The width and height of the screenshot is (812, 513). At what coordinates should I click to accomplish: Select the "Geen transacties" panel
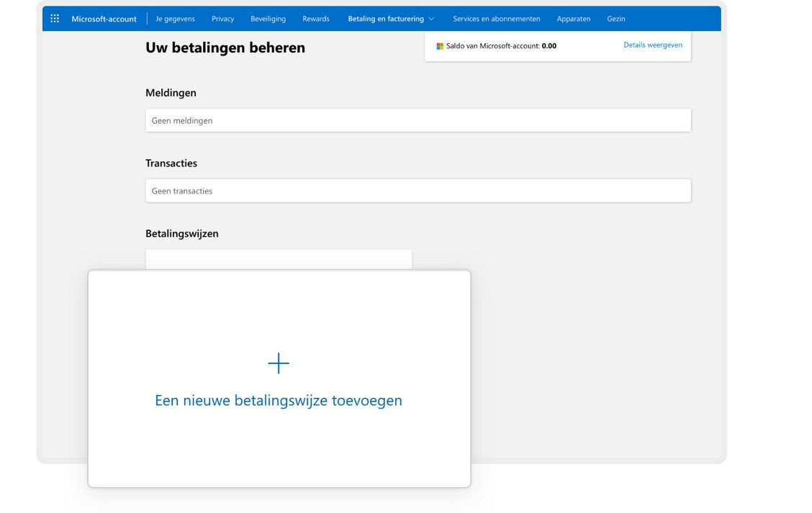[418, 191]
